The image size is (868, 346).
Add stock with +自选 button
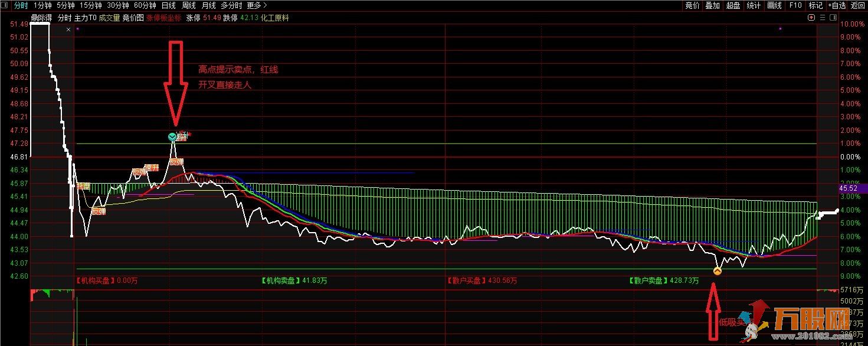tap(836, 5)
